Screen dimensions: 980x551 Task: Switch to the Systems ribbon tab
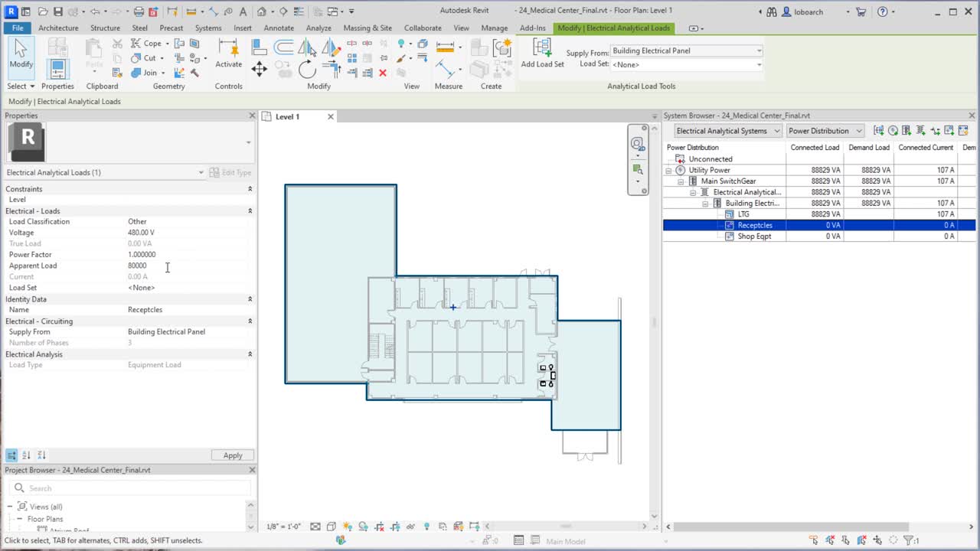click(x=208, y=28)
